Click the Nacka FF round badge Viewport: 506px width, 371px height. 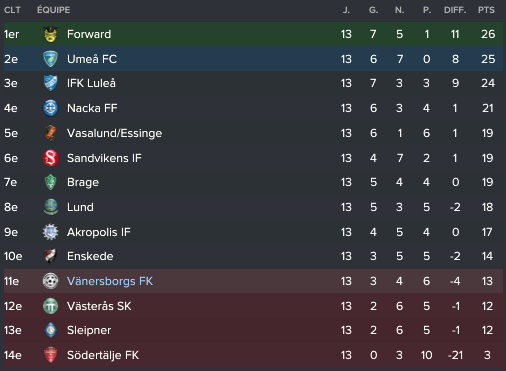(x=51, y=108)
